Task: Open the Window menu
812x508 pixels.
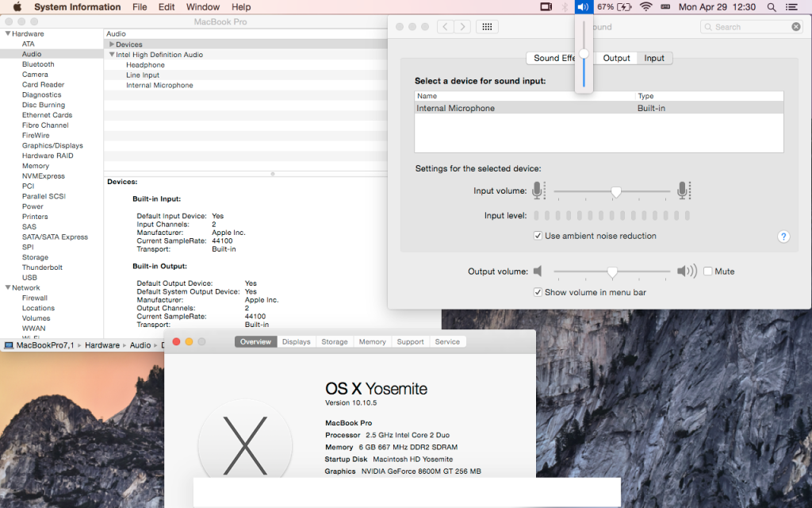Action: 203,7
